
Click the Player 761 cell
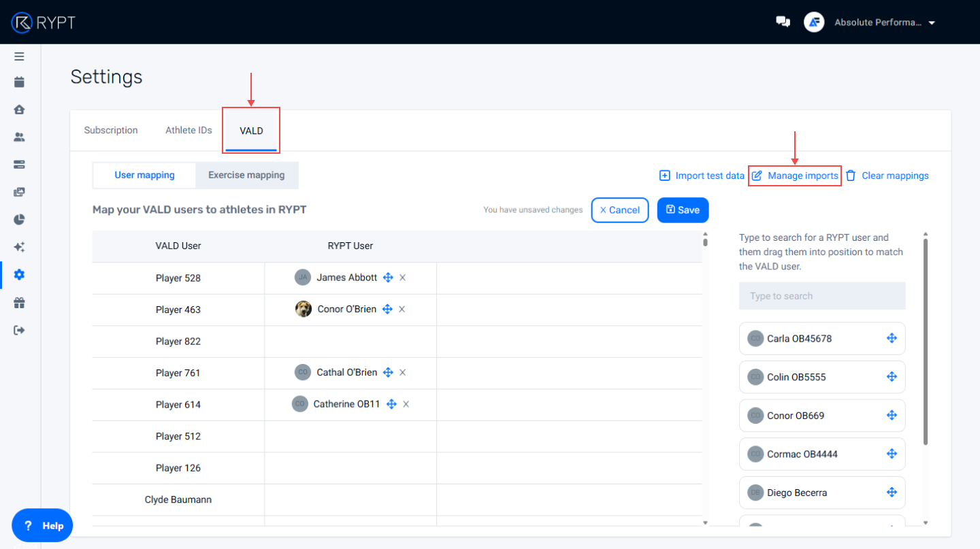[178, 373]
